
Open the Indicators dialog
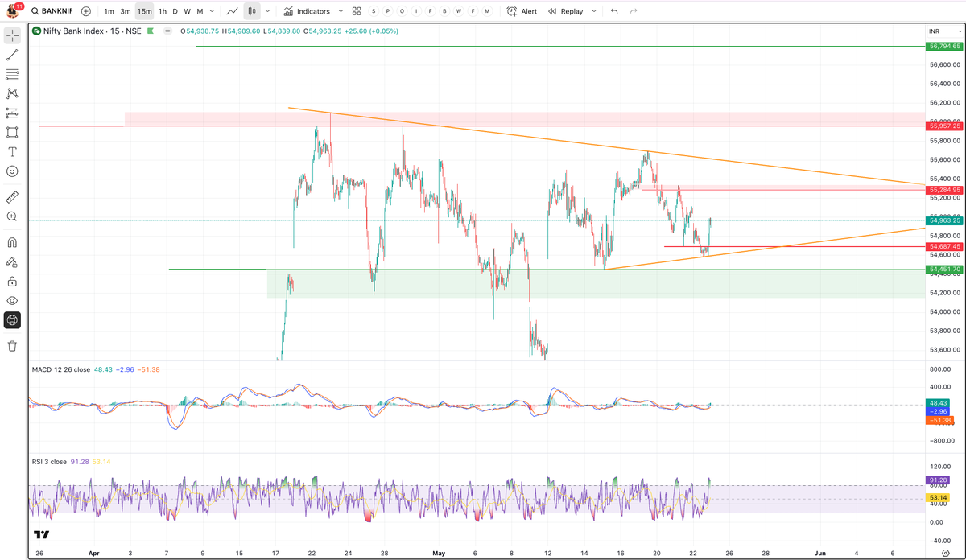point(307,11)
